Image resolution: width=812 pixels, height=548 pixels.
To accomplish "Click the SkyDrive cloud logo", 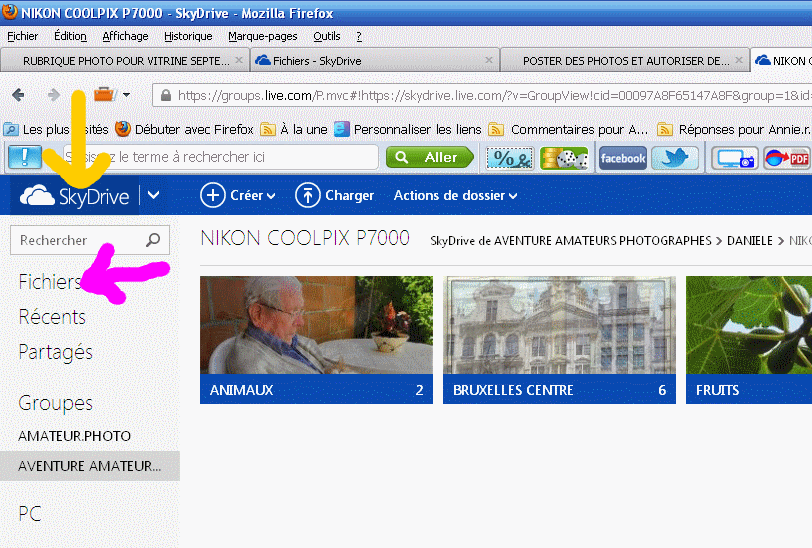I will pos(75,196).
